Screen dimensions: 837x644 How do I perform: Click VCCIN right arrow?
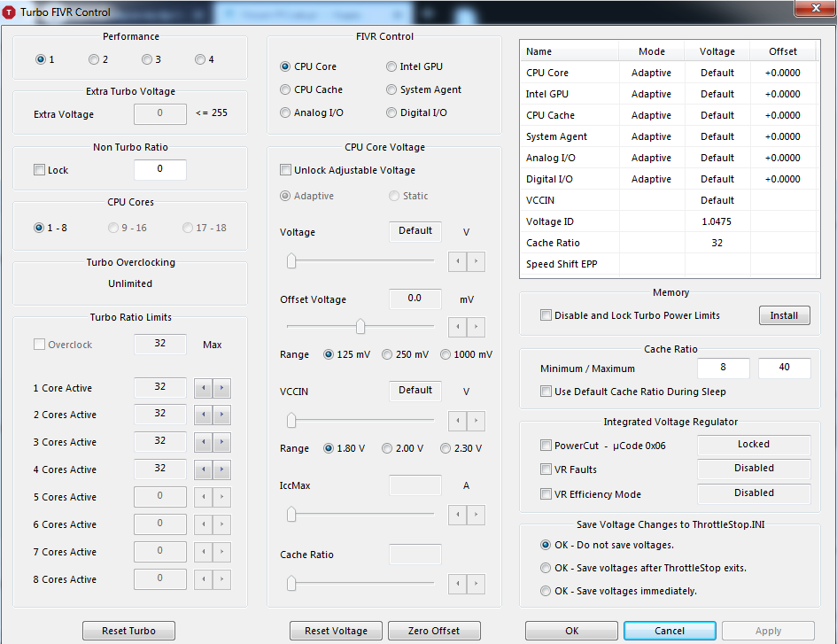click(476, 421)
